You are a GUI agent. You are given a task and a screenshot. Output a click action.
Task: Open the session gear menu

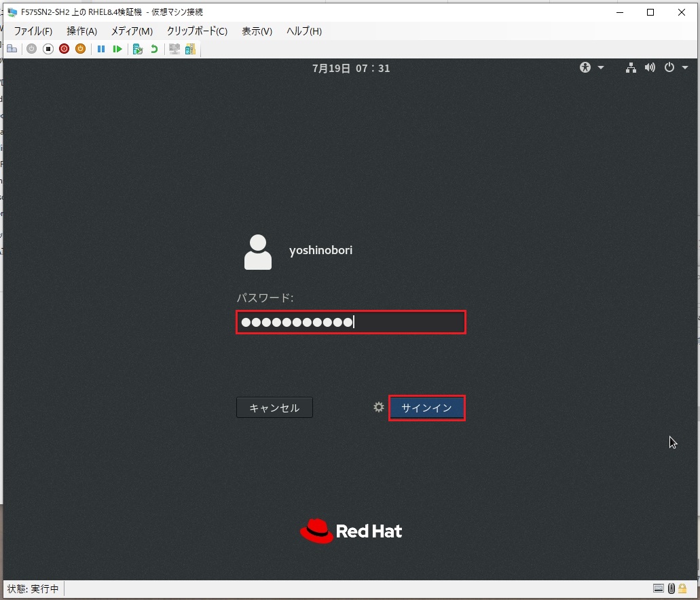pyautogui.click(x=378, y=407)
